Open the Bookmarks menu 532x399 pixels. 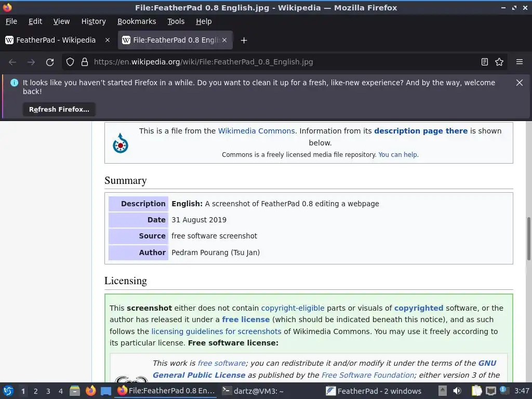pyautogui.click(x=137, y=21)
